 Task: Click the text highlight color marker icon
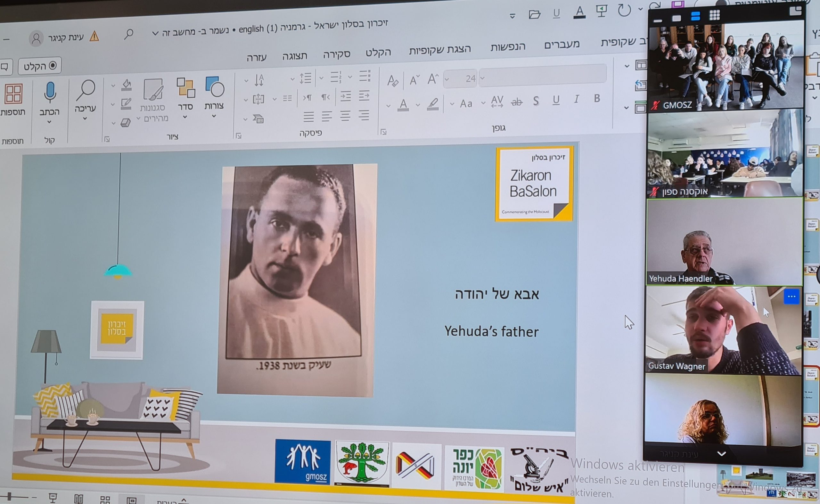(432, 104)
